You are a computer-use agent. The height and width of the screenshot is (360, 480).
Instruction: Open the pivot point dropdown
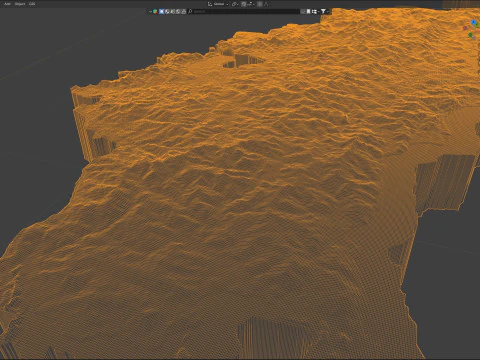coord(235,4)
